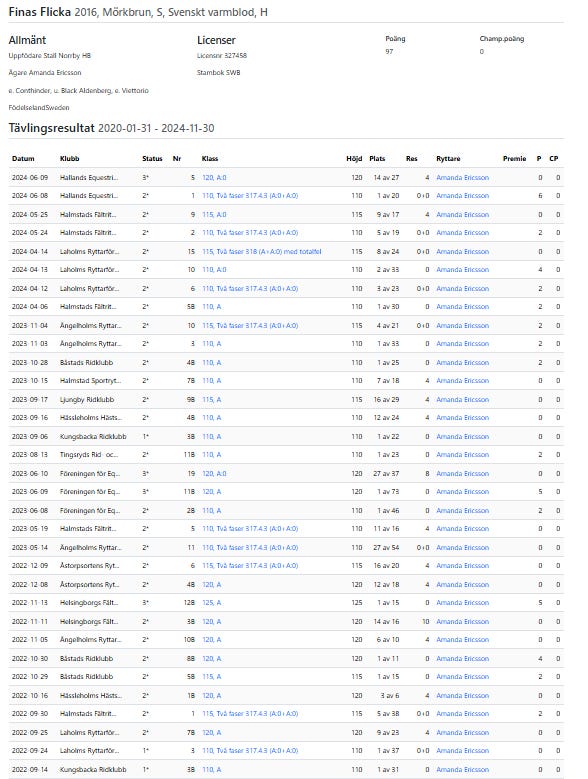Open rider link on 2023-06-09 row
Image resolution: width=588 pixels, height=779 pixels.
pos(462,492)
